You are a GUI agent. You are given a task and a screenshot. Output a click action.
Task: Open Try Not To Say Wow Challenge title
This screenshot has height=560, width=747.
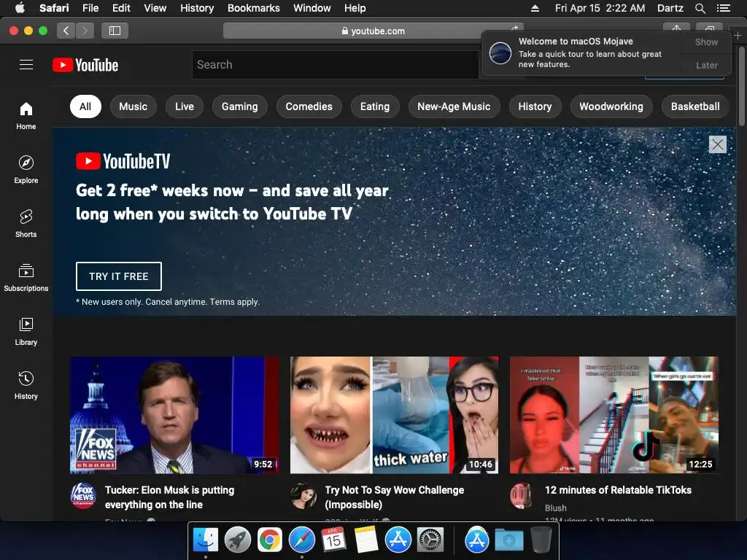395,497
